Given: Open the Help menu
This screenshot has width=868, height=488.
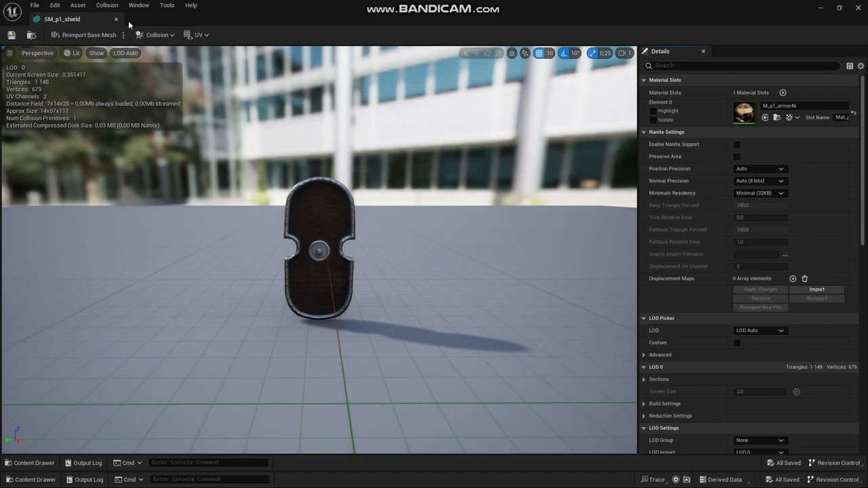Looking at the screenshot, I should [191, 5].
